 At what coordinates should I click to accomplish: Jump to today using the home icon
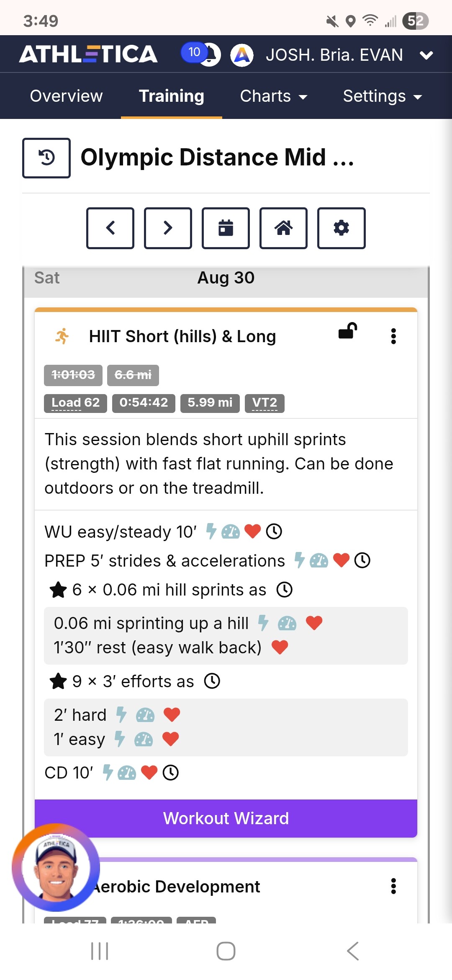pyautogui.click(x=283, y=228)
